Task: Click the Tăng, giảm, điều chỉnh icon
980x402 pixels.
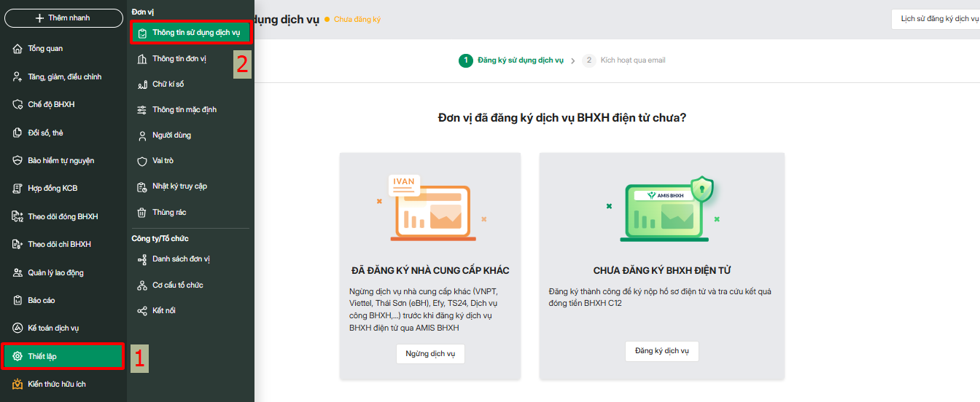Action: tap(17, 76)
